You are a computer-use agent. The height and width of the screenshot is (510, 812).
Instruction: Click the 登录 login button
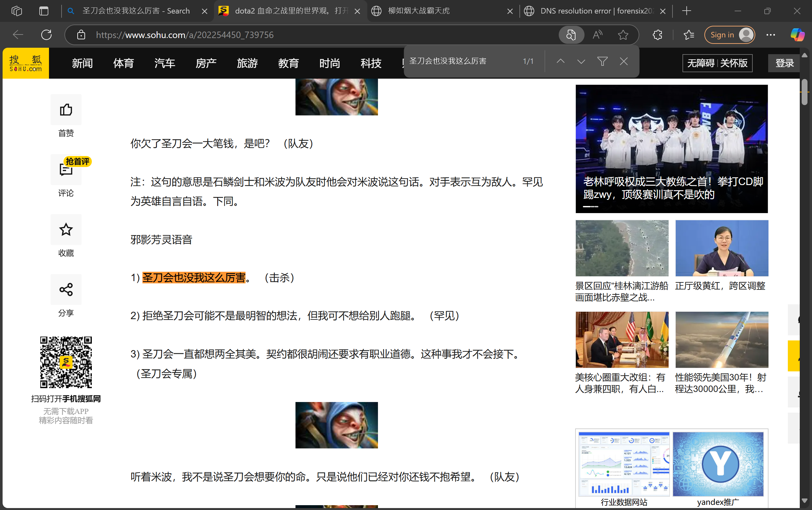pyautogui.click(x=784, y=63)
